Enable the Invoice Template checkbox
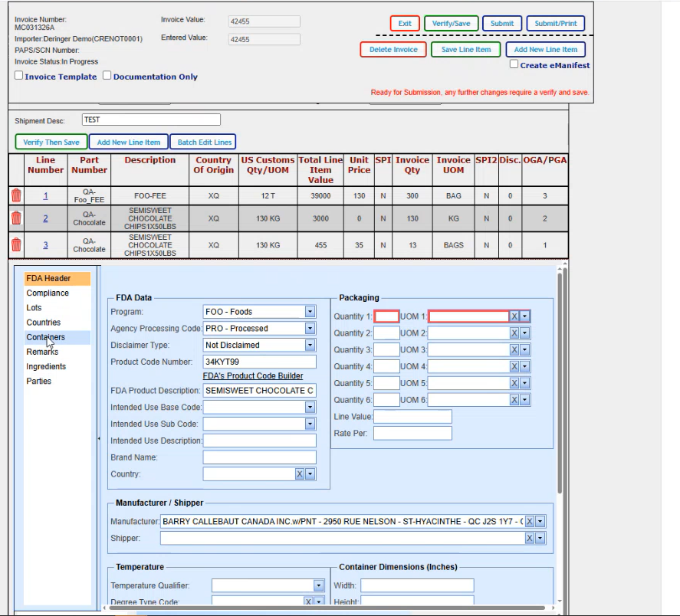Image resolution: width=680 pixels, height=616 pixels. [19, 76]
